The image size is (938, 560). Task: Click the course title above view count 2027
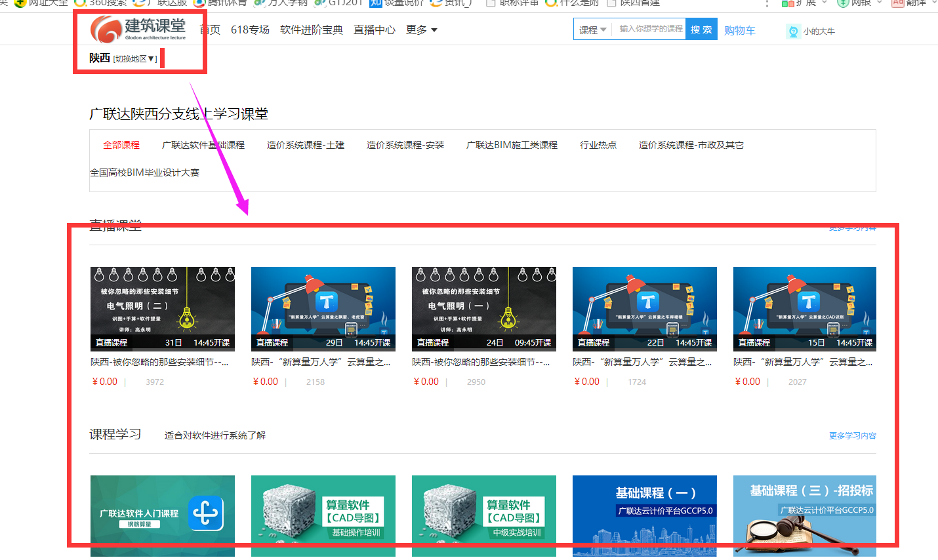pos(803,362)
